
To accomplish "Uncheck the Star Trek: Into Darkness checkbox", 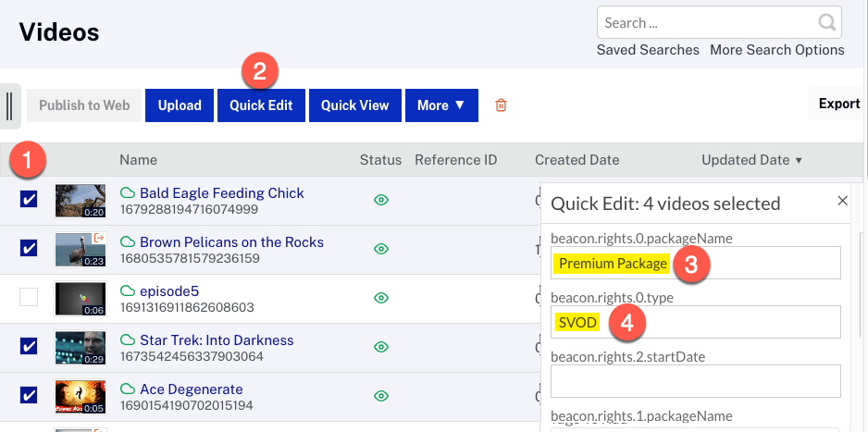I will click(29, 346).
